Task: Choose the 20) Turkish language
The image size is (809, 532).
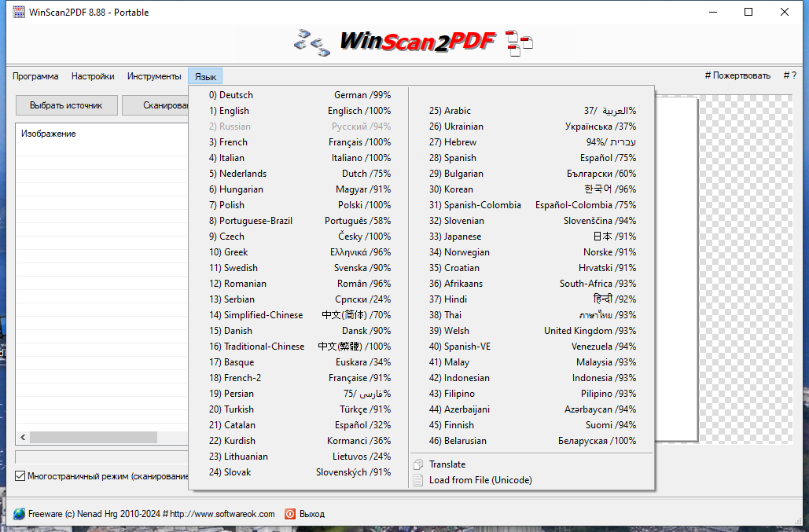Action: [x=300, y=409]
